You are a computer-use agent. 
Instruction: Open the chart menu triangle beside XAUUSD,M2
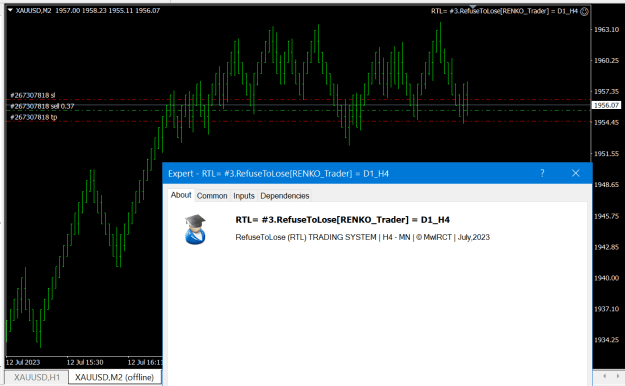(x=10, y=10)
